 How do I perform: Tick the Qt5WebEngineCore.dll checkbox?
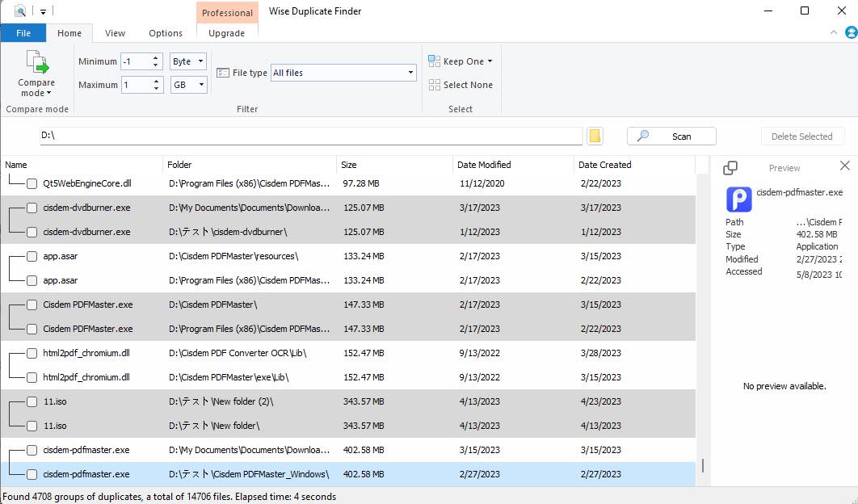pyautogui.click(x=32, y=183)
